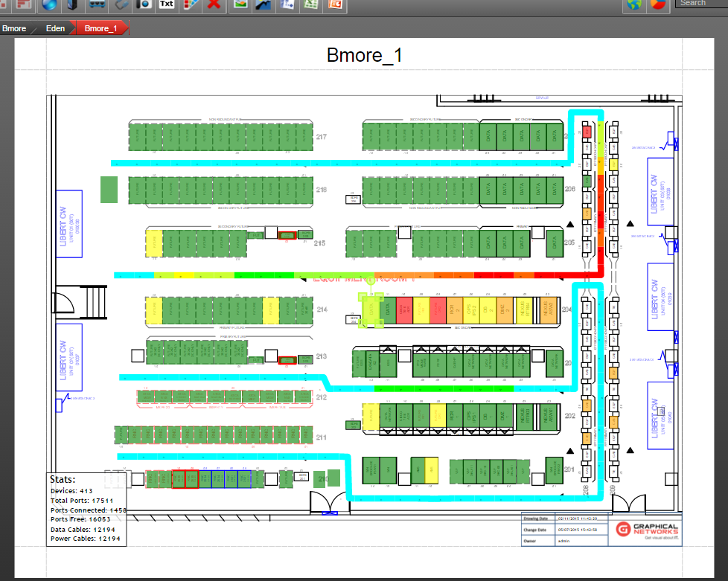Click the camera snapshot toolbar icon
This screenshot has height=581, width=728.
pyautogui.click(x=142, y=5)
